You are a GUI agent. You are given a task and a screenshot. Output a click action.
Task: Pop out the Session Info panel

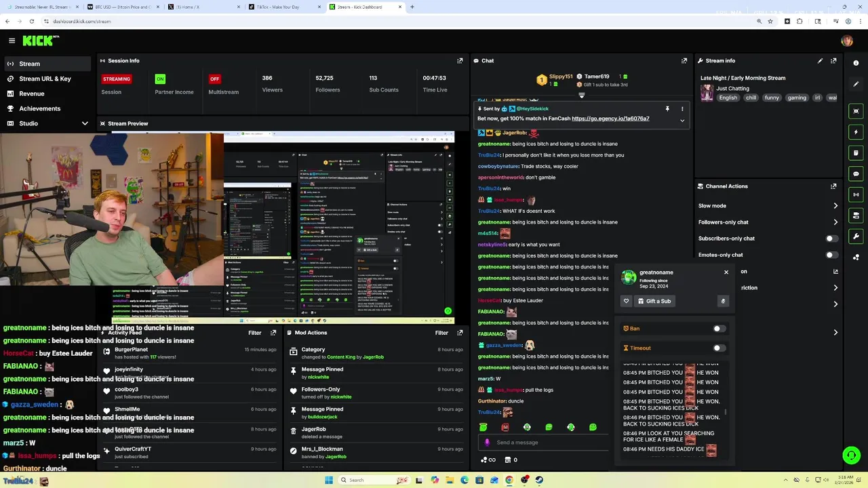pyautogui.click(x=460, y=61)
